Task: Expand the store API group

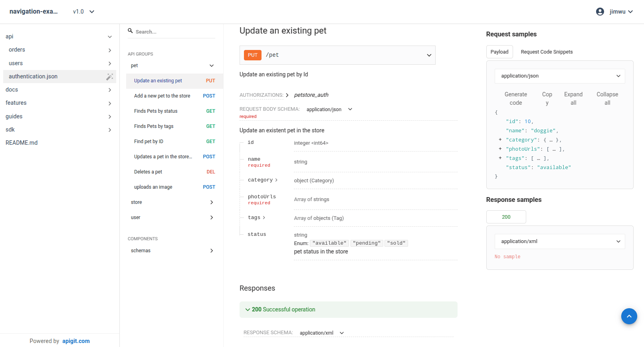Action: (212, 202)
